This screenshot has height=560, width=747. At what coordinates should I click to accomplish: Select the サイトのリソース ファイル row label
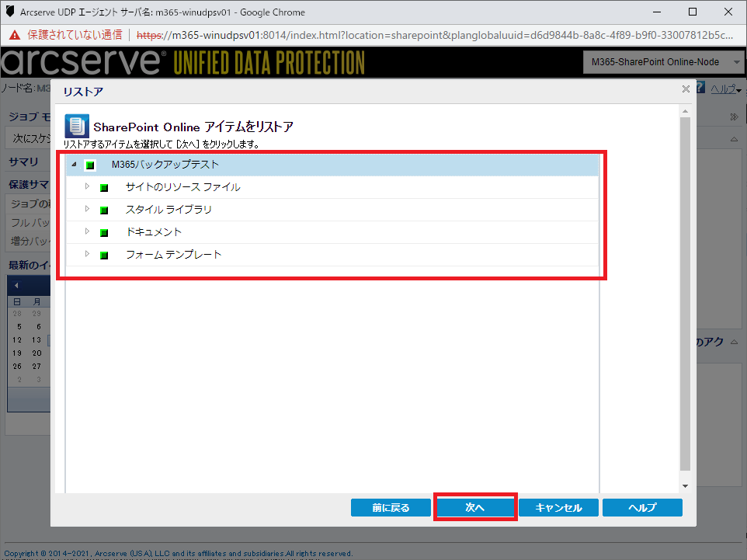pos(183,187)
